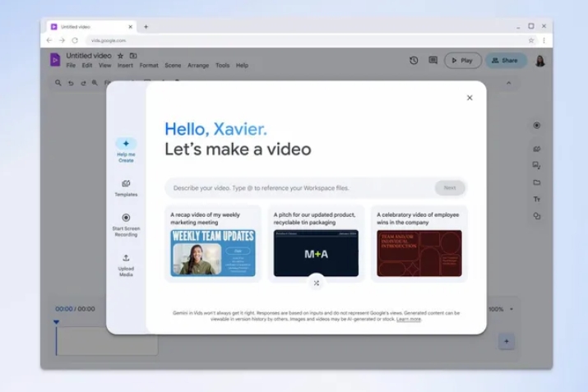Open the comments panel icon

433,60
